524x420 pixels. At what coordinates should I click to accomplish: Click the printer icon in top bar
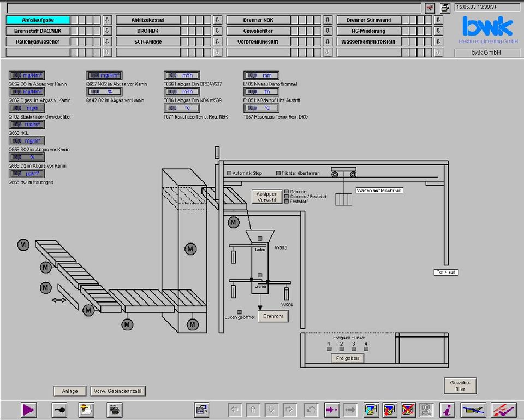[x=445, y=8]
